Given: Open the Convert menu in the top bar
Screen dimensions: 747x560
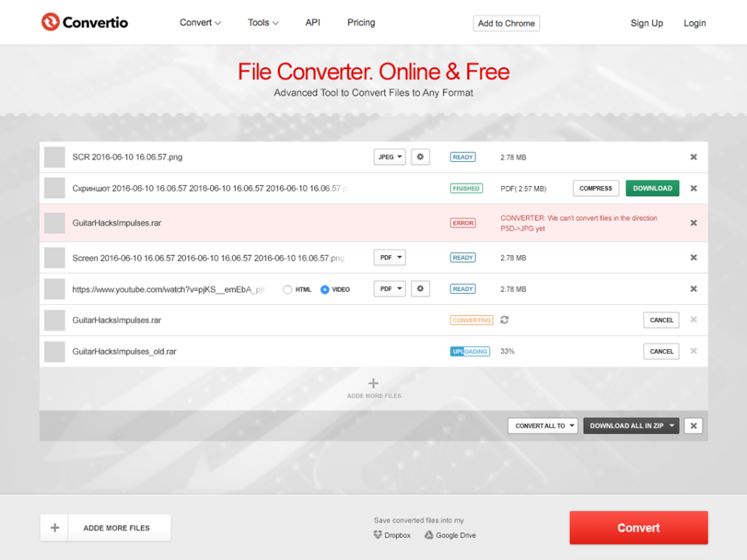Looking at the screenshot, I should 199,23.
